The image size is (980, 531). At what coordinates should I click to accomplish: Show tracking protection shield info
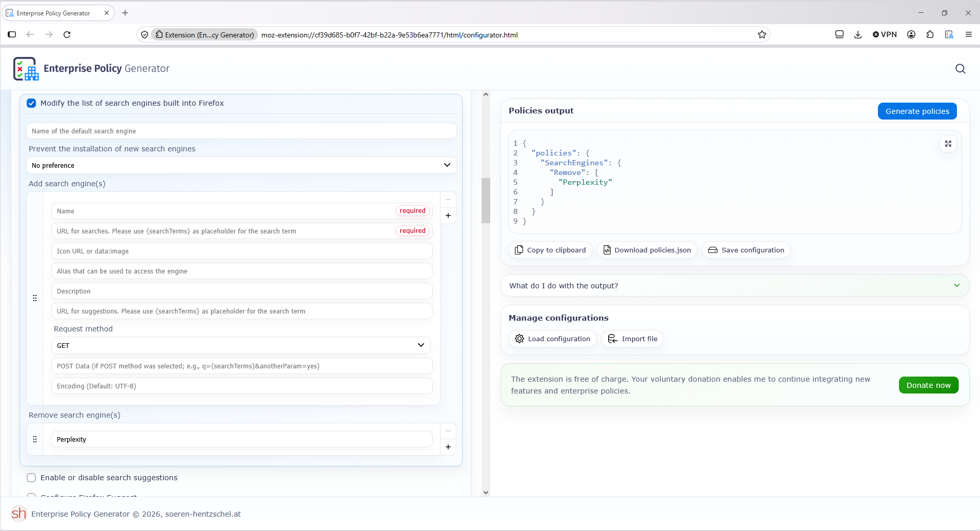(145, 35)
